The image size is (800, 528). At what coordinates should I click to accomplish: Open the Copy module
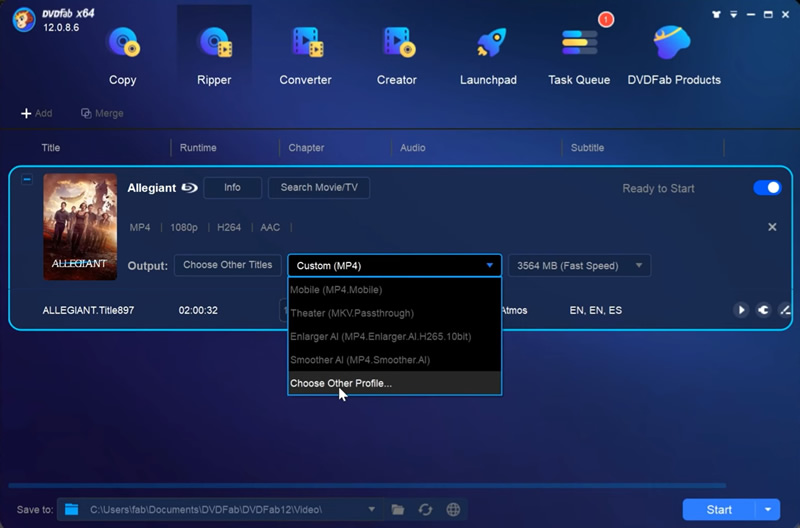click(122, 55)
